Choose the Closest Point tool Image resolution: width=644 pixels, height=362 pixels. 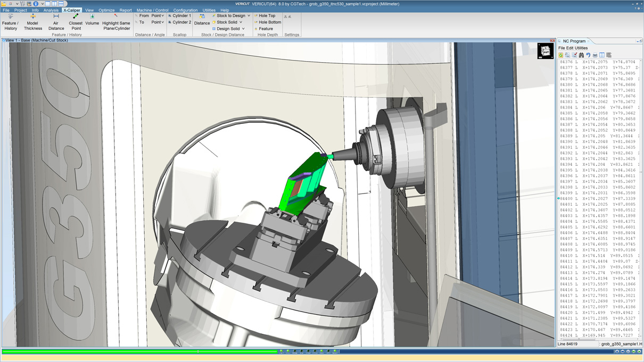click(76, 22)
